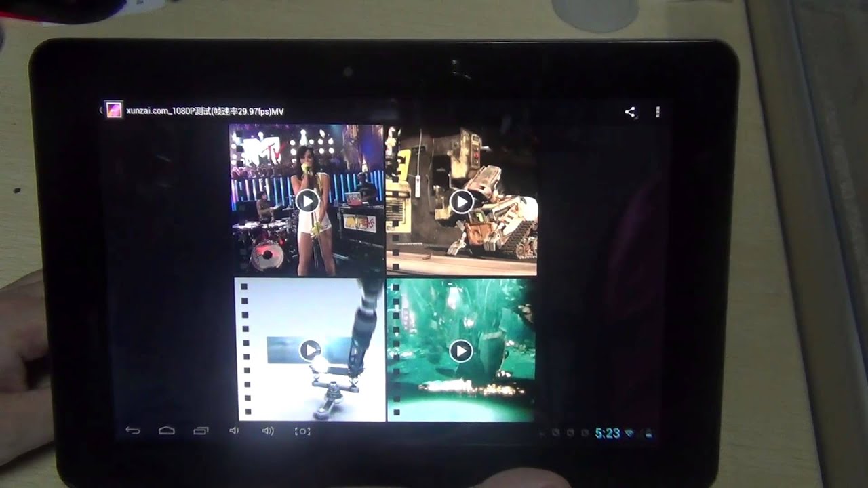Lower volume with the small speaker icon
This screenshot has width=868, height=488.
coord(234,430)
